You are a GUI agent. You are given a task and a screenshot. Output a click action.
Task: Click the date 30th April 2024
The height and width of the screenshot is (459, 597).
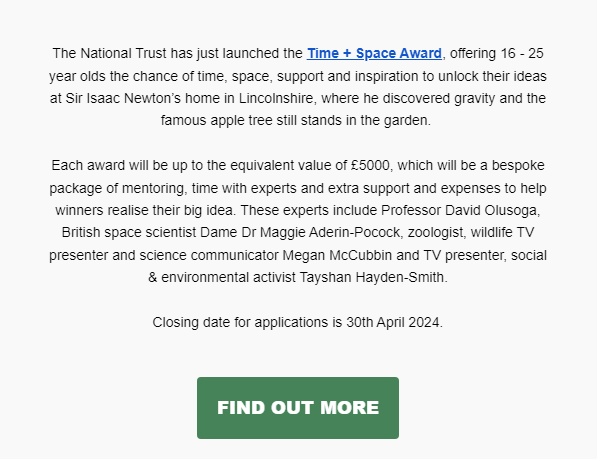tap(393, 323)
